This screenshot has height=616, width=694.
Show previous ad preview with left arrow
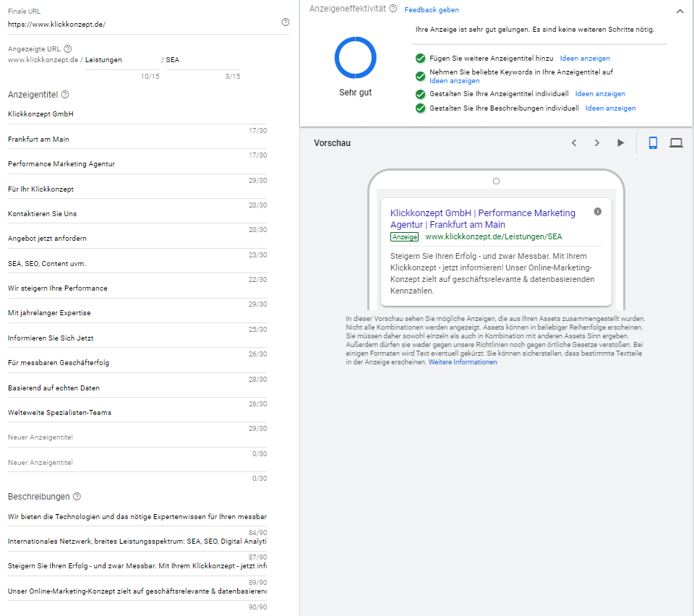pos(574,143)
